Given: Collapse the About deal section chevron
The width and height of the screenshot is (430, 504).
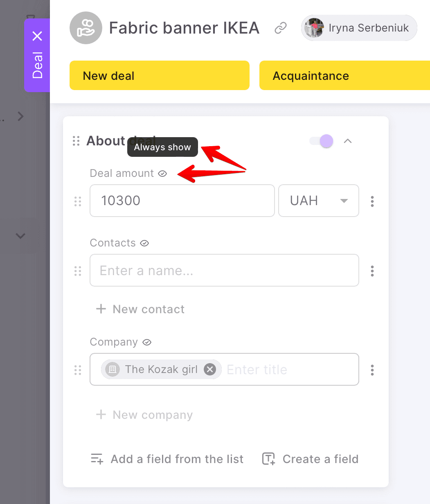Looking at the screenshot, I should pyautogui.click(x=348, y=141).
